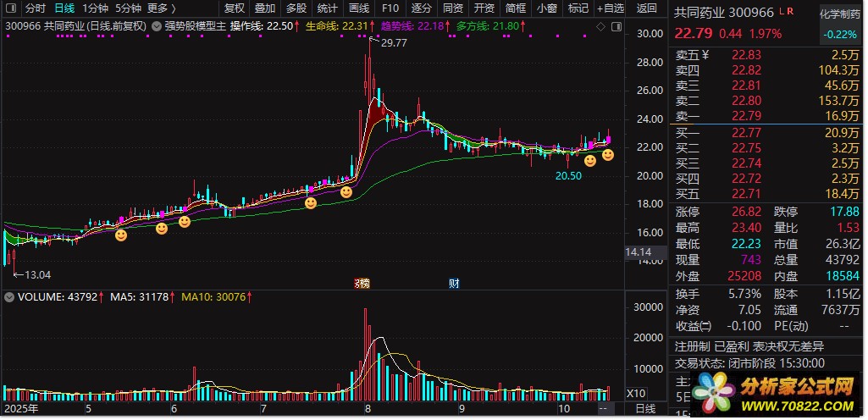This screenshot has width=868, height=420.
Task: Click the 开资 toolbar button
Action: [x=484, y=8]
